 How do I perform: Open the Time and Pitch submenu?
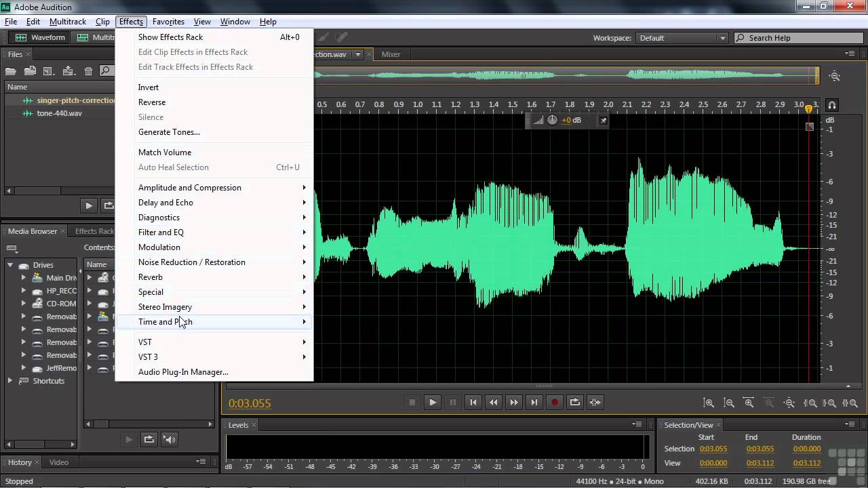[x=215, y=322]
